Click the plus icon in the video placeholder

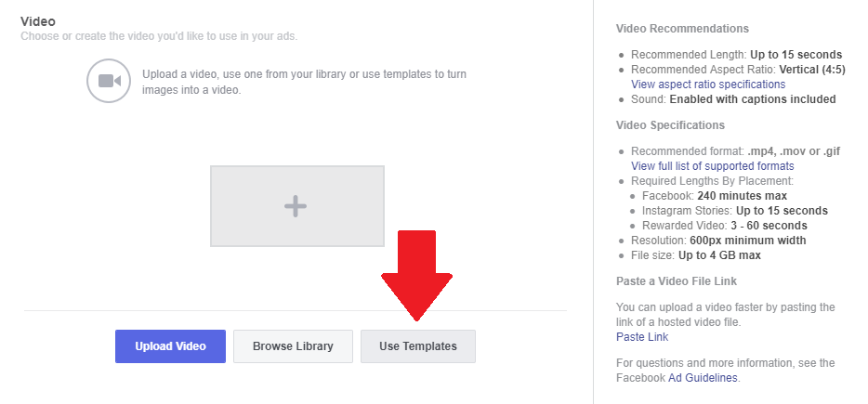(x=296, y=206)
